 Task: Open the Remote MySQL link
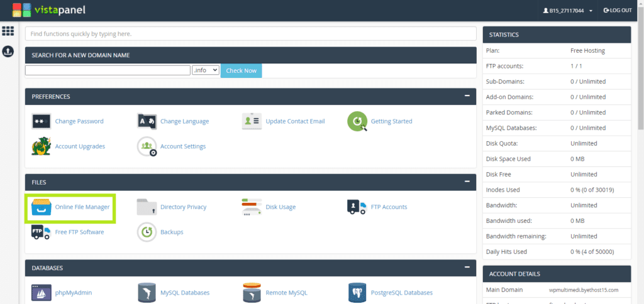tap(286, 293)
